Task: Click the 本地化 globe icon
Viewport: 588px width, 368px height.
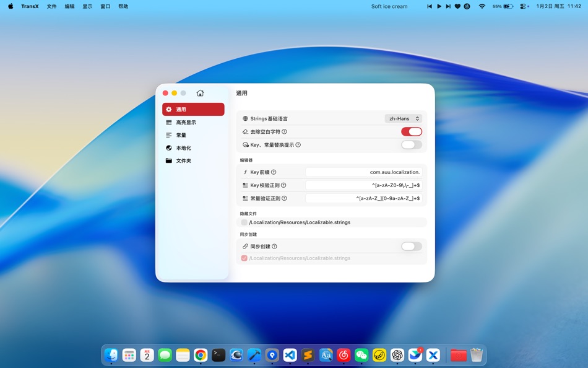Action: pyautogui.click(x=168, y=147)
